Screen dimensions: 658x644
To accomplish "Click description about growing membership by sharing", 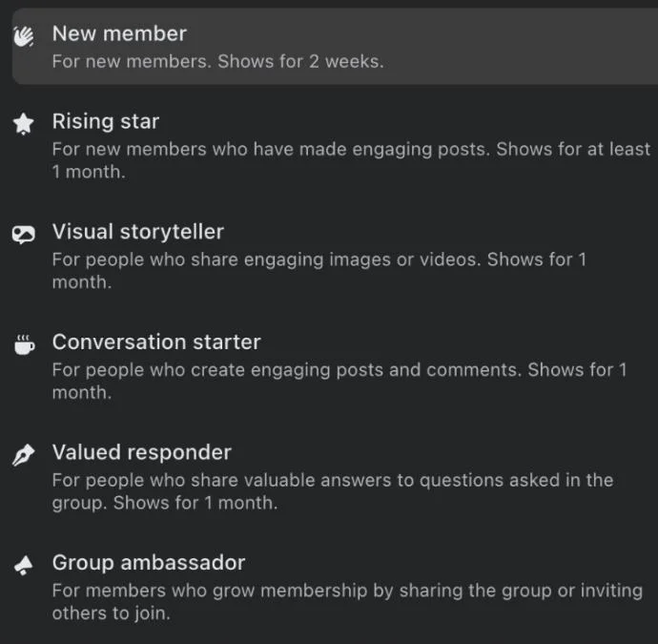I will coord(347,602).
